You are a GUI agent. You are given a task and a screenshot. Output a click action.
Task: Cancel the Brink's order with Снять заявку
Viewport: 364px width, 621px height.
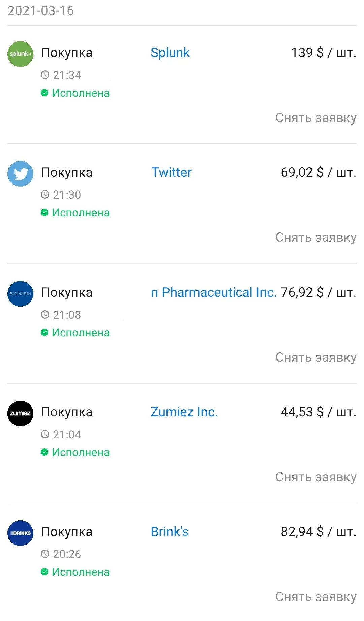point(316,597)
